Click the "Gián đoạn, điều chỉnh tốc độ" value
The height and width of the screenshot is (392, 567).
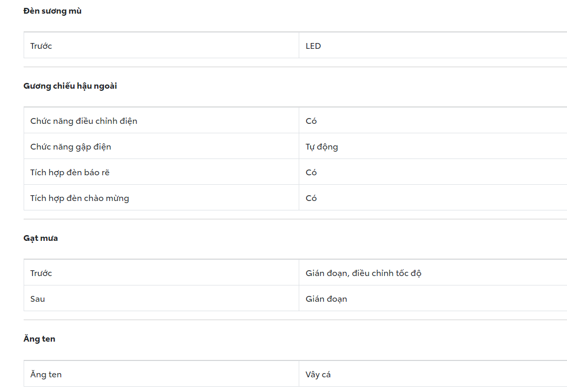[364, 273]
